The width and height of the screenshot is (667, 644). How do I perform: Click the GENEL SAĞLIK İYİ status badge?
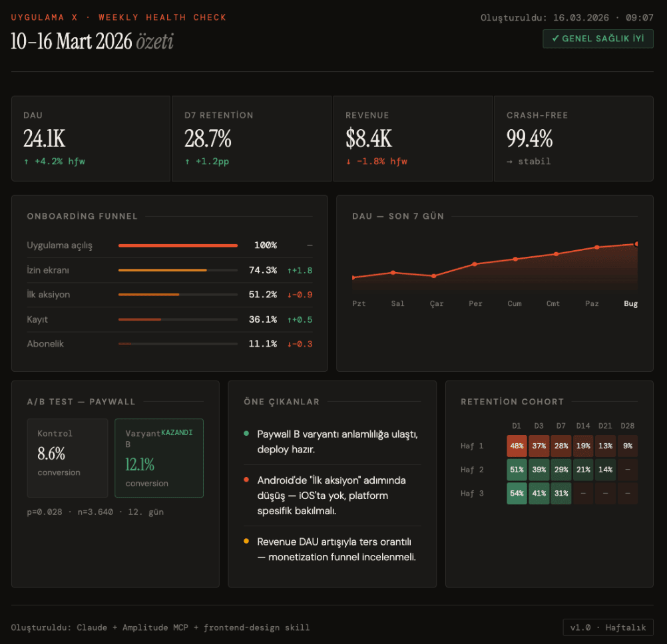tap(598, 39)
